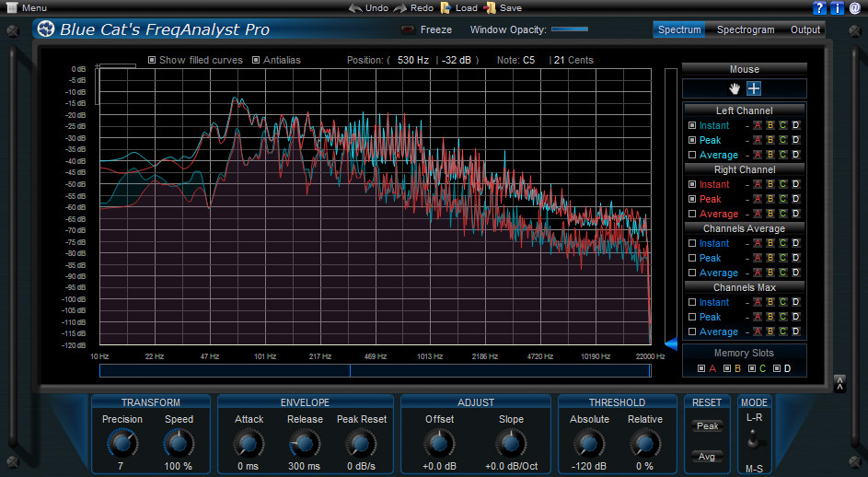Click the Blue Cat logo icon

[x=46, y=29]
